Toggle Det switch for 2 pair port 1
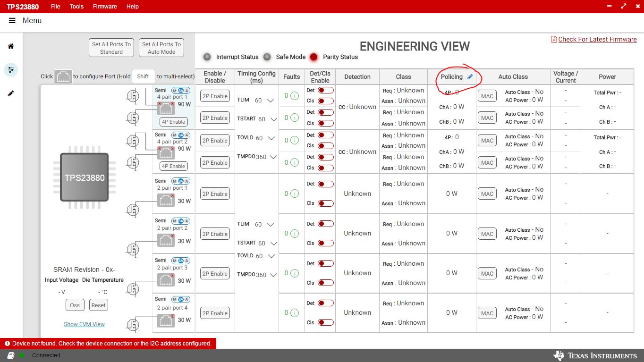The width and height of the screenshot is (644, 362). (x=326, y=184)
